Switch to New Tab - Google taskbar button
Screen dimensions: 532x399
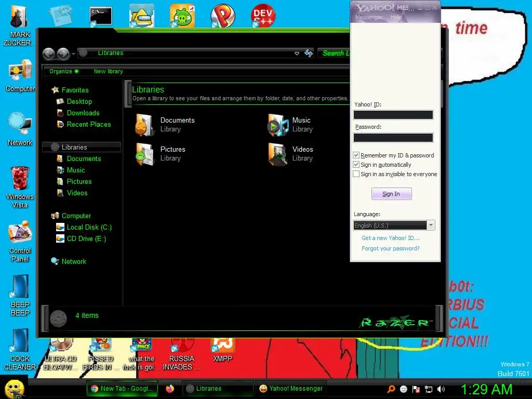[x=122, y=389]
